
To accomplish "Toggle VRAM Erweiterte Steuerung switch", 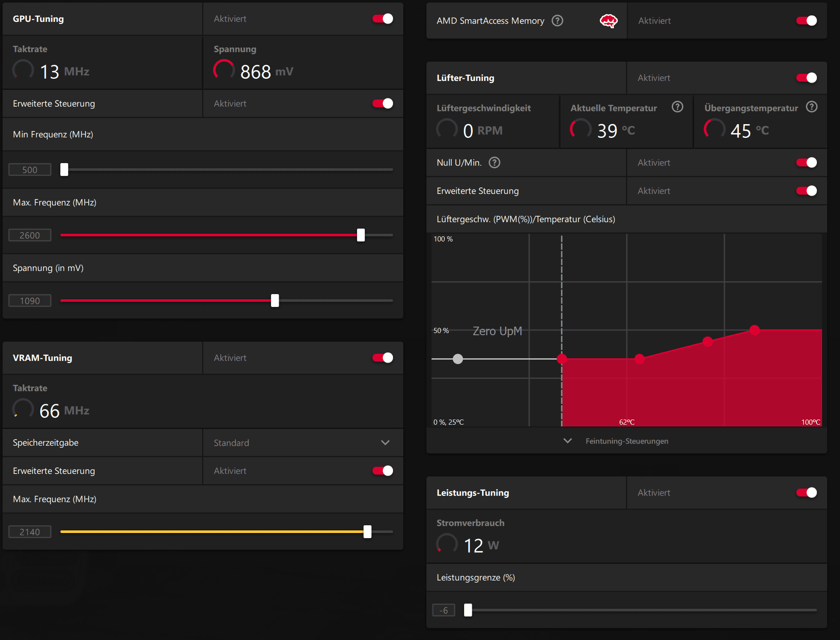I will tap(383, 471).
